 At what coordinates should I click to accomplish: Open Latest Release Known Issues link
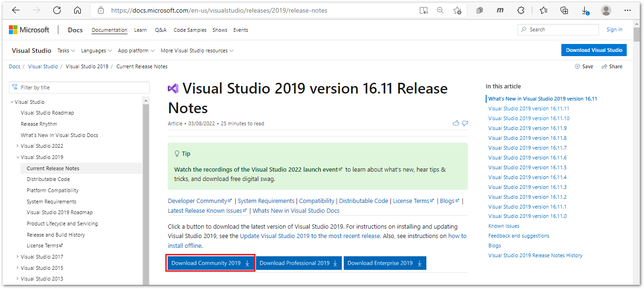pyautogui.click(x=207, y=211)
